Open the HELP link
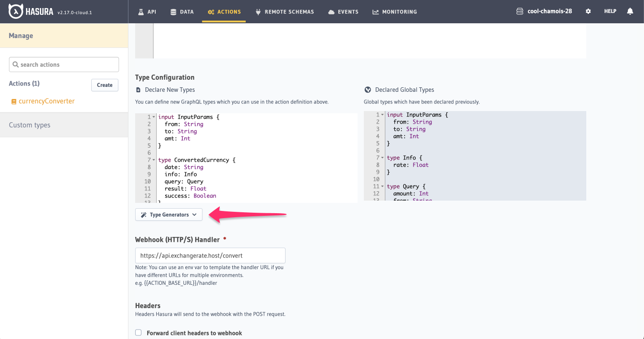 coord(610,11)
